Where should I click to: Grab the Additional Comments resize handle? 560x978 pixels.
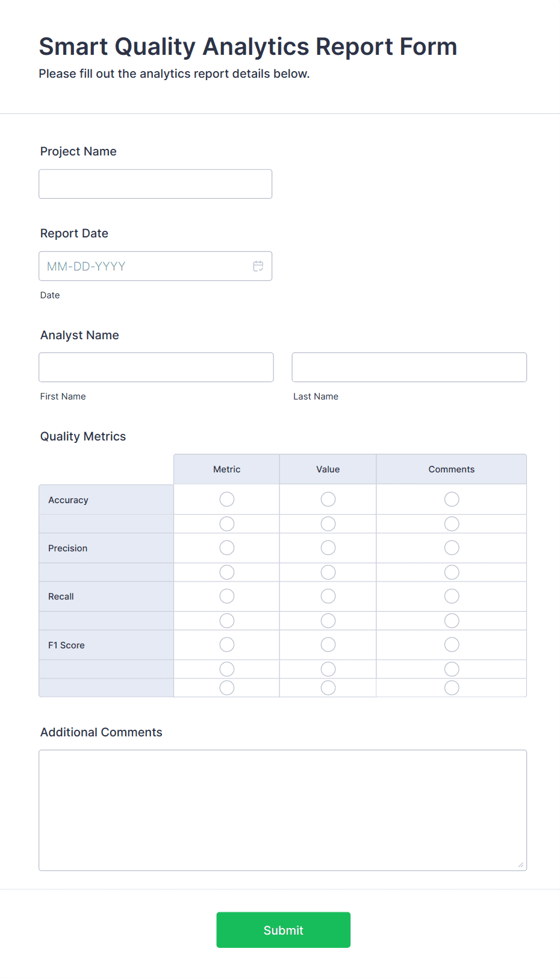pyautogui.click(x=521, y=865)
